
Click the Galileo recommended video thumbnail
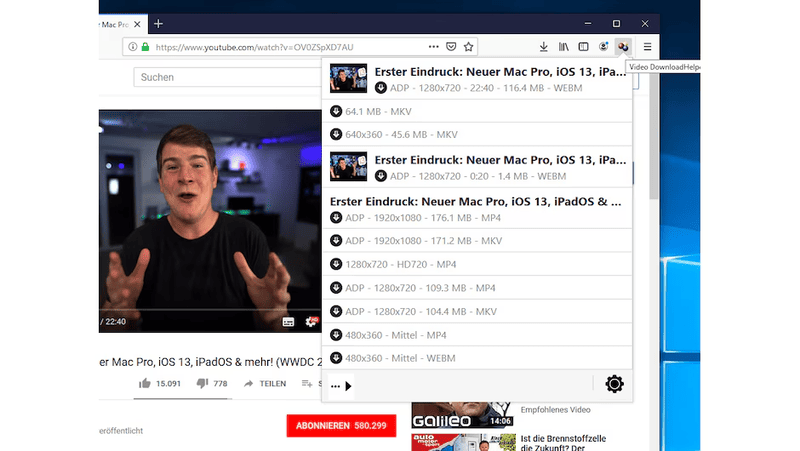pyautogui.click(x=462, y=415)
